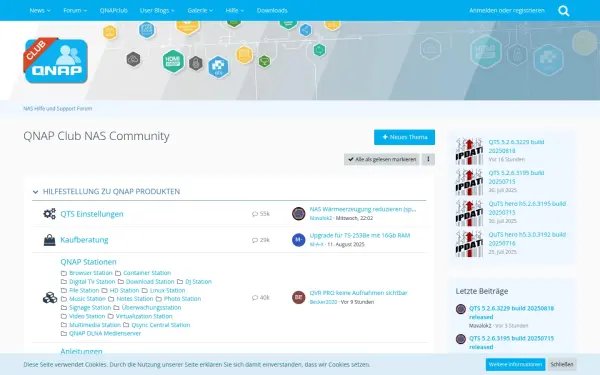Click Weitere Informationen in cookie bar
600x375 pixels.
pyautogui.click(x=515, y=364)
